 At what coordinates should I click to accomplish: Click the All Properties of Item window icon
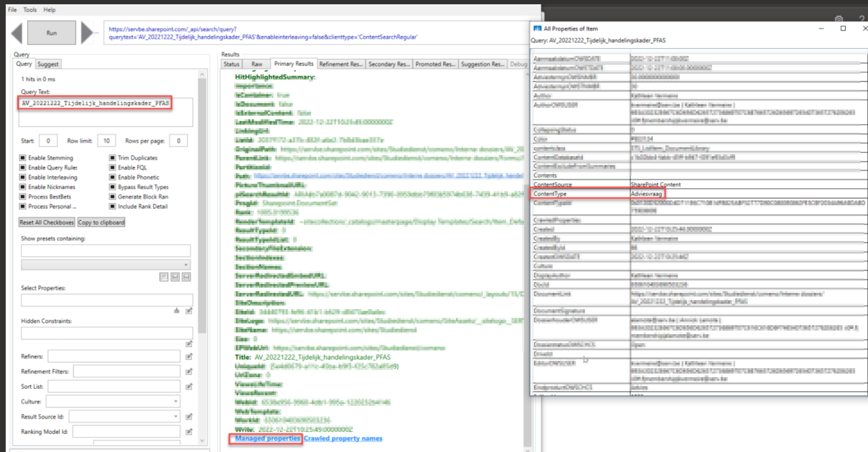pyautogui.click(x=537, y=29)
